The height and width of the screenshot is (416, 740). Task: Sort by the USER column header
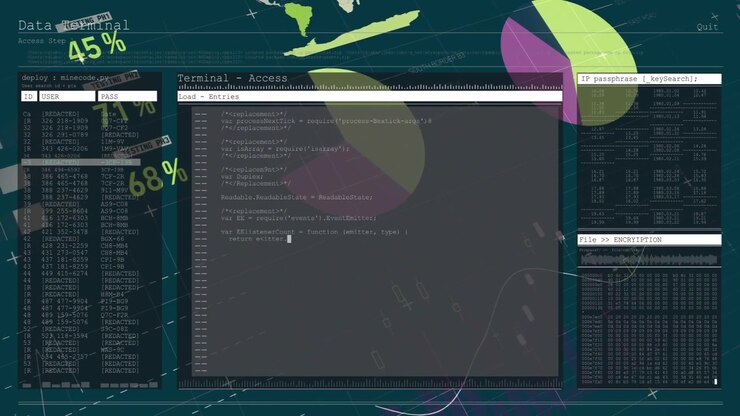pos(67,96)
